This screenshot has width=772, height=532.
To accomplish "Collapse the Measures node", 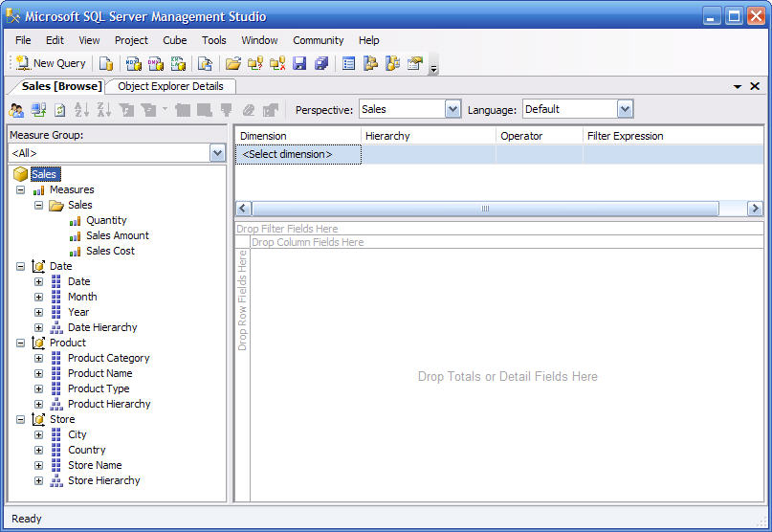I will coord(20,189).
